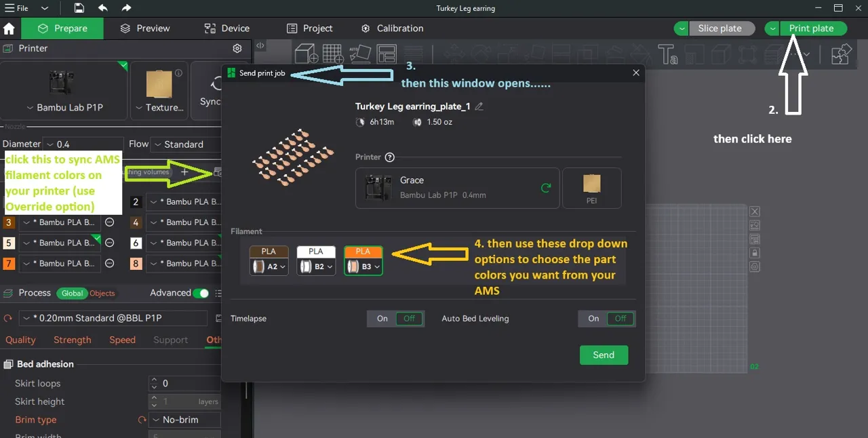This screenshot has height=438, width=868.
Task: Reset Brim type to default
Action: click(x=142, y=420)
